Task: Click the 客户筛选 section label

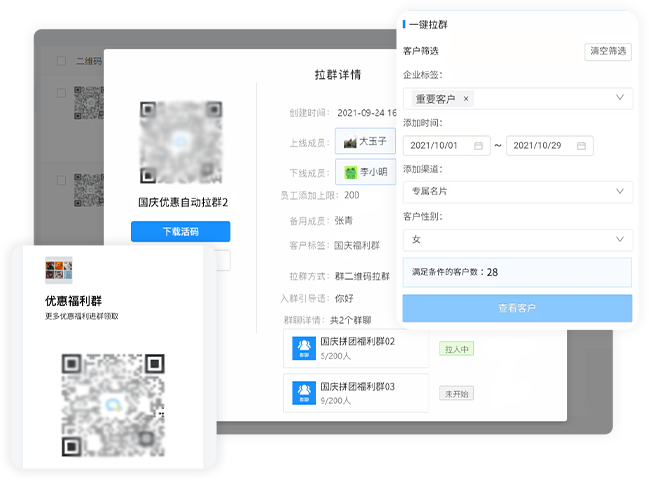Action: tap(421, 51)
